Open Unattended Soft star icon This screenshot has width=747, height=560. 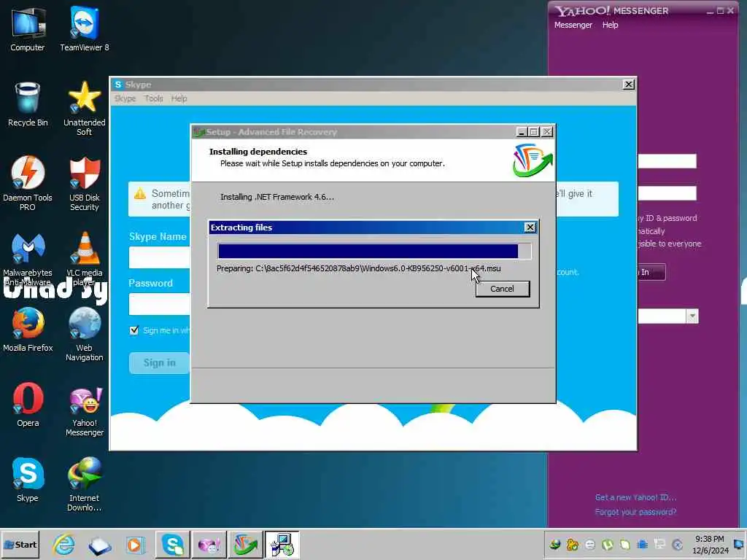point(85,109)
